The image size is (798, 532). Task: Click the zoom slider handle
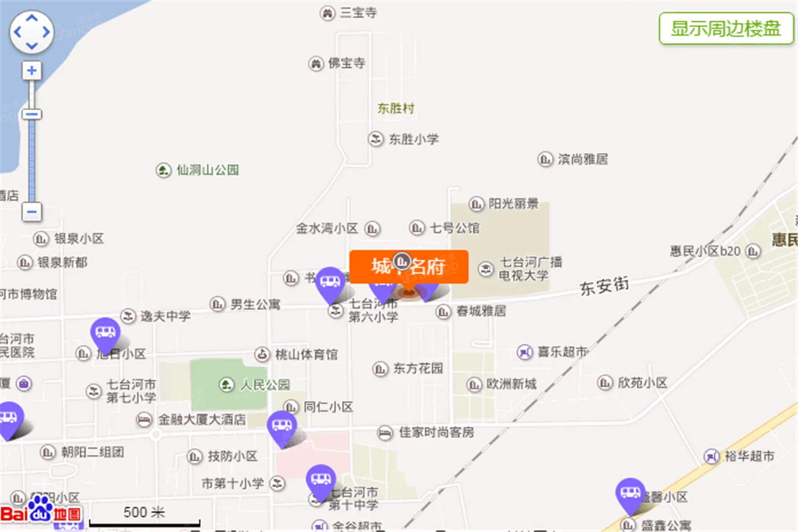[x=32, y=114]
